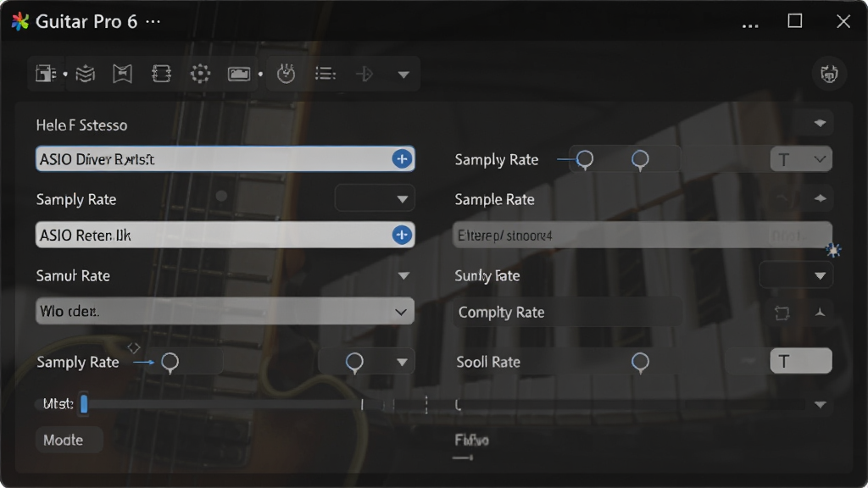Open the title bar three-dots menu on the right
Image resolution: width=868 pixels, height=488 pixels.
[x=750, y=25]
